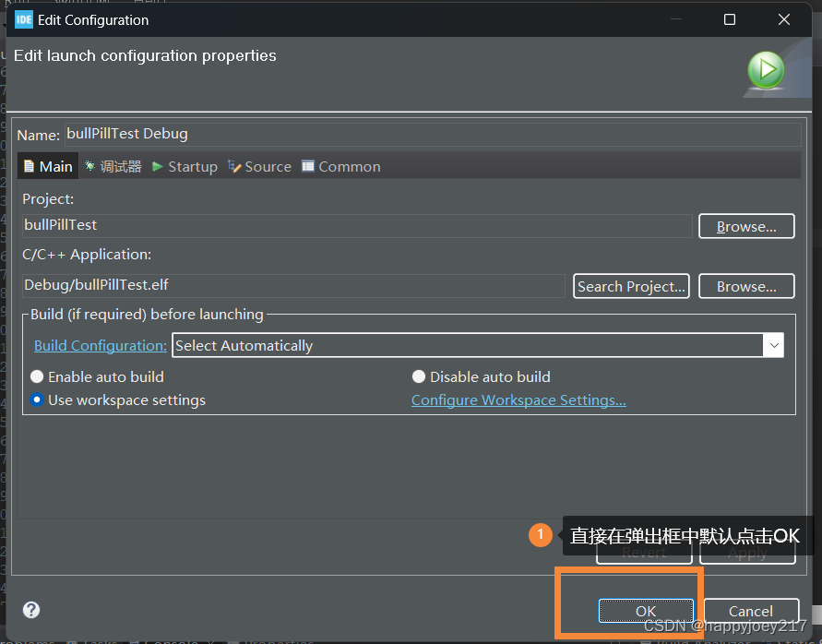
Task: Click Browse button next to Project field
Action: [746, 226]
